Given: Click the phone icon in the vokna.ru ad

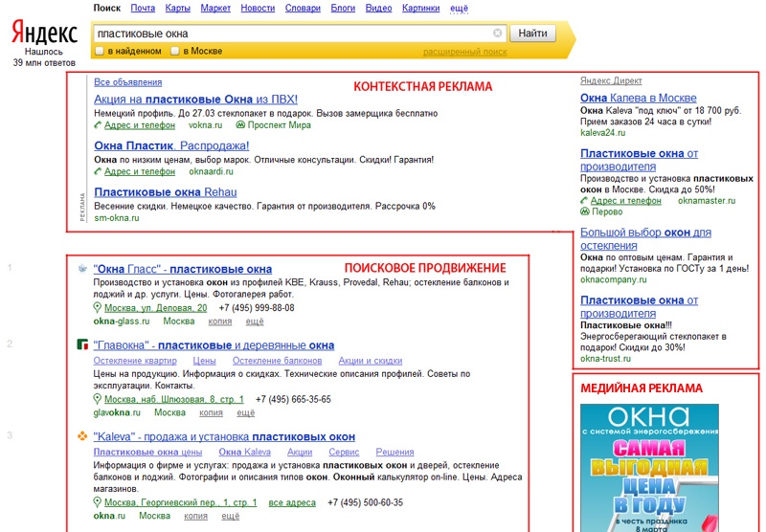Looking at the screenshot, I should [x=98, y=125].
